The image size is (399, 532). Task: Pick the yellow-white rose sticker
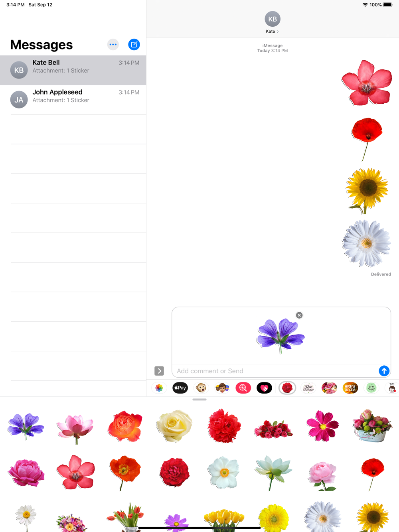coord(174,426)
